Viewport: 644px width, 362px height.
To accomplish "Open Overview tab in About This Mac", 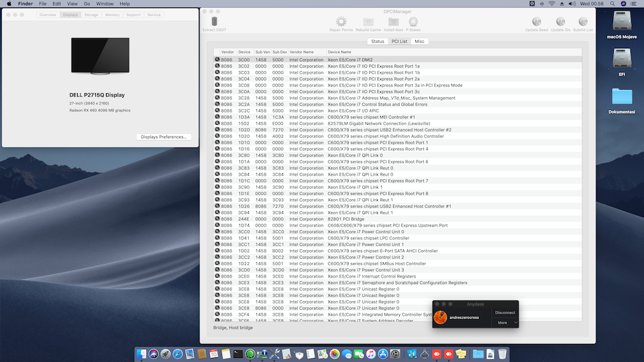I will 48,15.
